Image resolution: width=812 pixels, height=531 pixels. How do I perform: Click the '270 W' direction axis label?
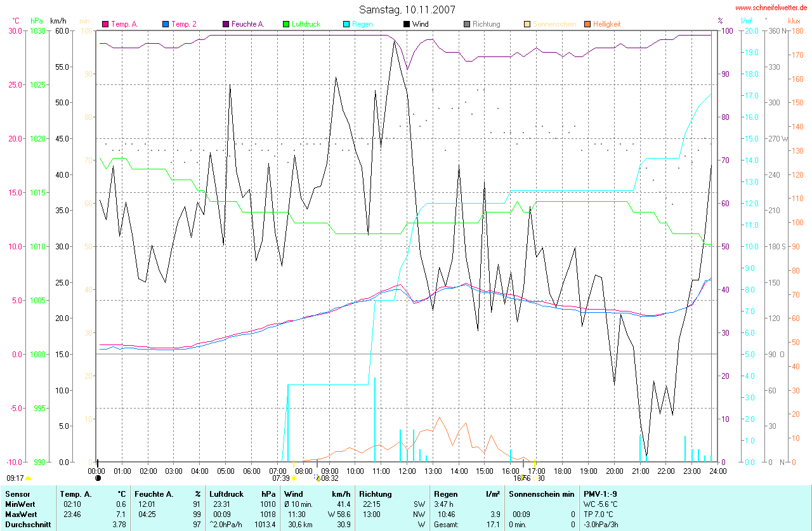coord(777,138)
